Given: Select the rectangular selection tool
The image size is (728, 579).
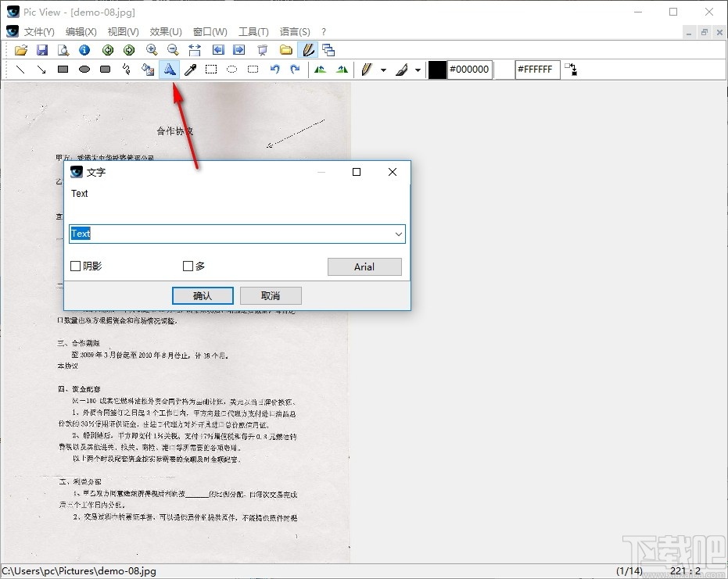Looking at the screenshot, I should 211,70.
